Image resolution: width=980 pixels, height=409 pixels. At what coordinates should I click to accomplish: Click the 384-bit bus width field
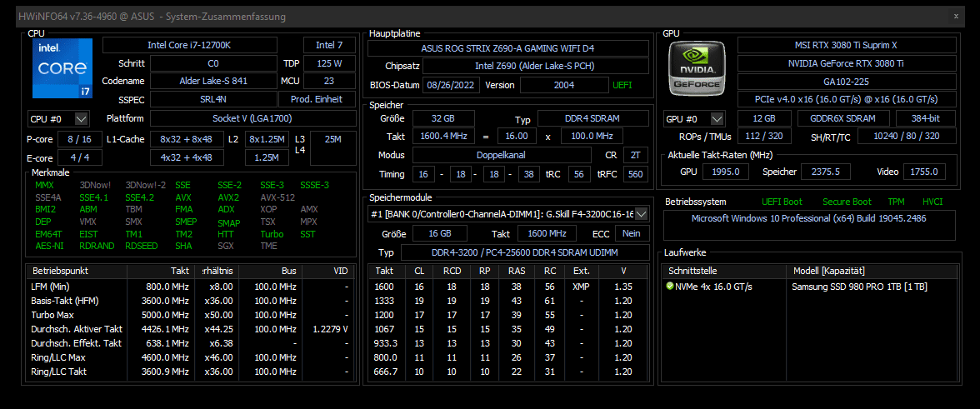pyautogui.click(x=927, y=118)
